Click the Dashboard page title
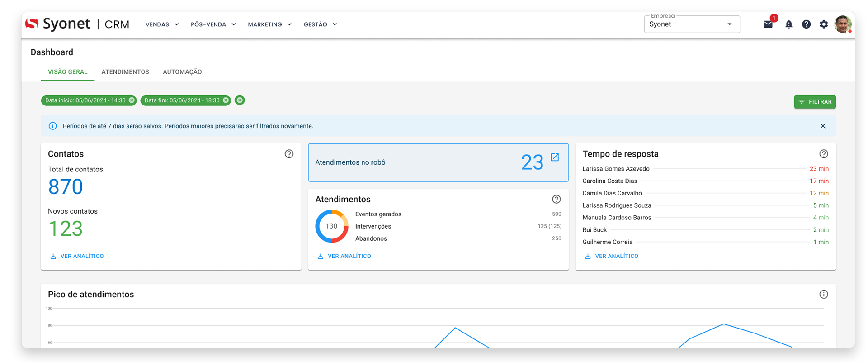The width and height of the screenshot is (868, 362). pos(52,52)
